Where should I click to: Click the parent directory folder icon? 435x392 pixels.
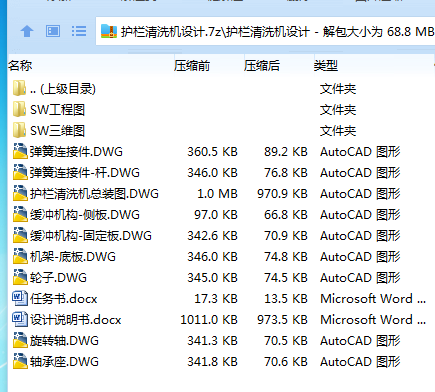point(19,88)
